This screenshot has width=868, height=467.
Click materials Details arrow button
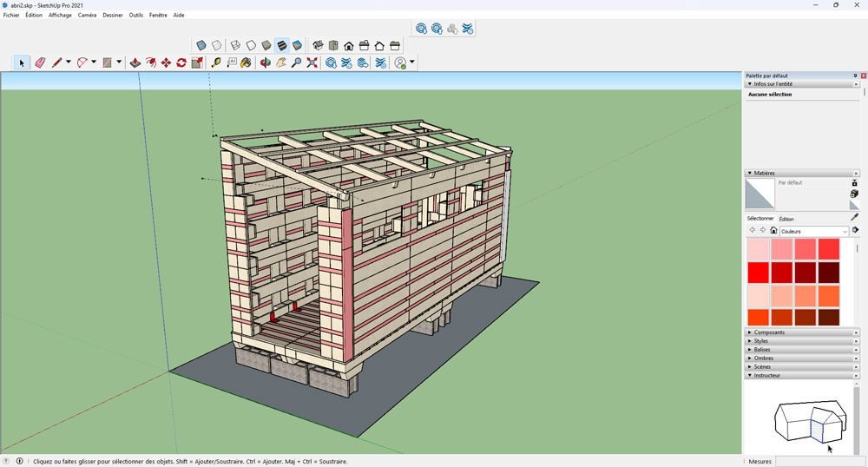[x=855, y=230]
